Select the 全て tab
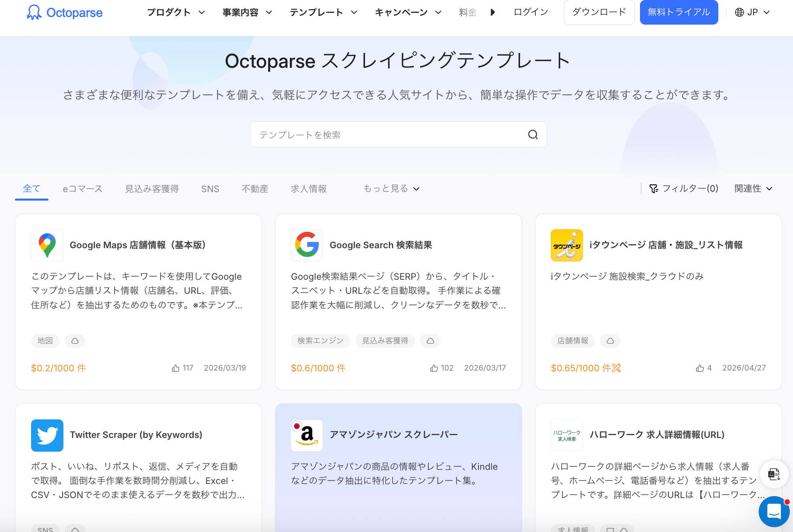The width and height of the screenshot is (793, 532). pos(31,189)
